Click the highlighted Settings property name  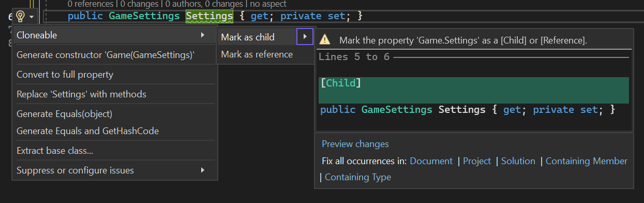click(209, 16)
